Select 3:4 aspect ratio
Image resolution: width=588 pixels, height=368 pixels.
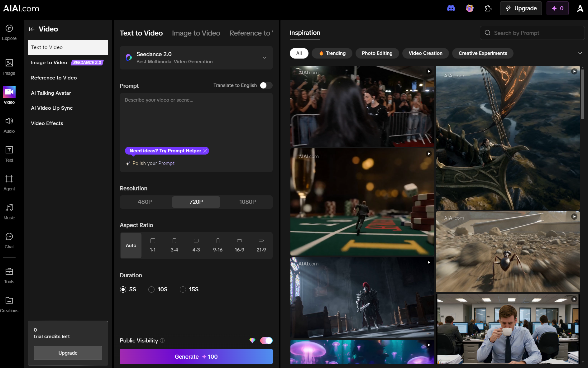point(174,246)
